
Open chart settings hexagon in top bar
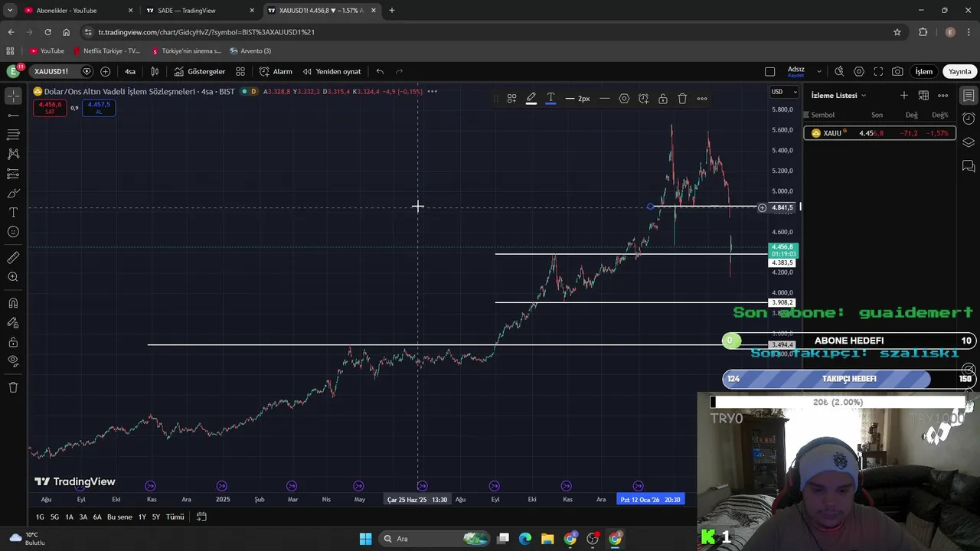(x=859, y=71)
